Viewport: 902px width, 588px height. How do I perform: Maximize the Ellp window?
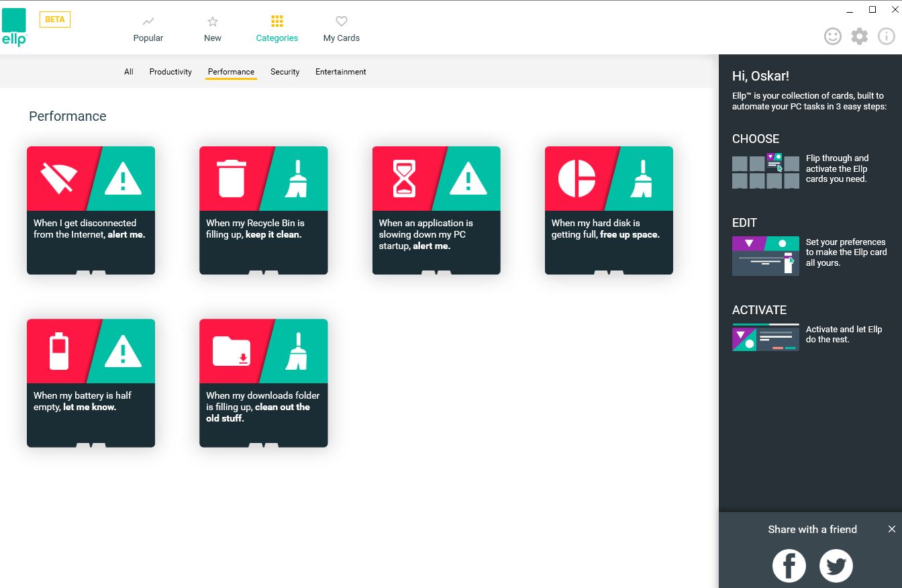[x=872, y=9]
